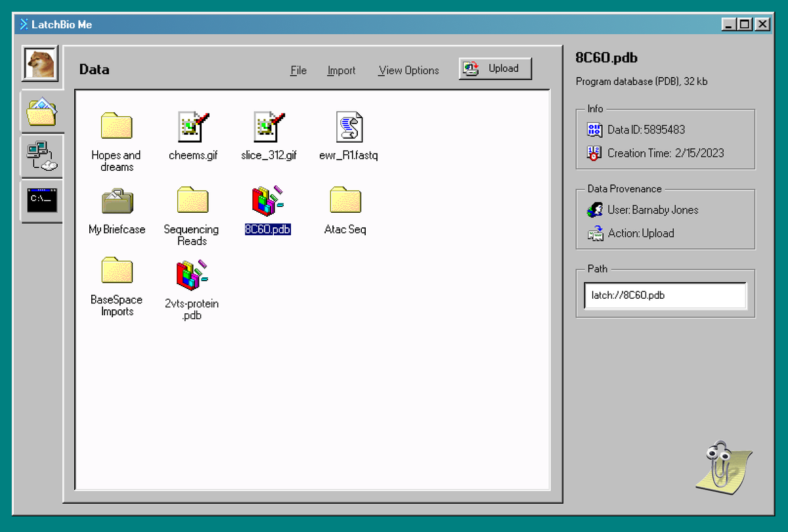The width and height of the screenshot is (788, 532).
Task: Open the File menu
Action: coord(298,70)
